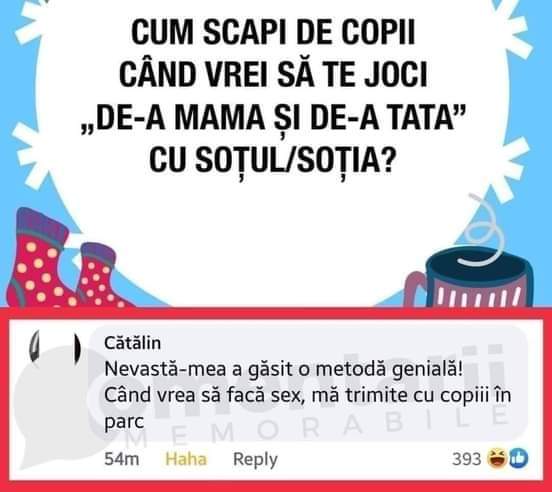The image size is (552, 492).
Task: Reply to Cătălin's comment
Action: [x=255, y=460]
